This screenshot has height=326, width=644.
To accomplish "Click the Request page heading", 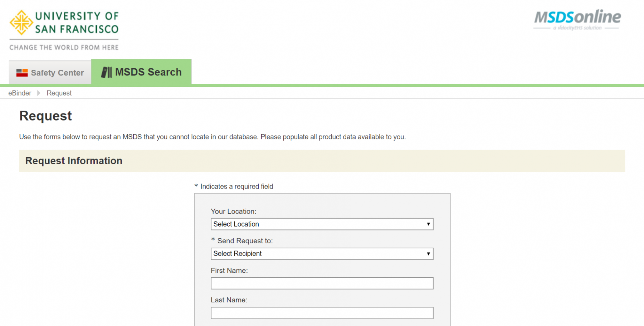I will pos(45,116).
